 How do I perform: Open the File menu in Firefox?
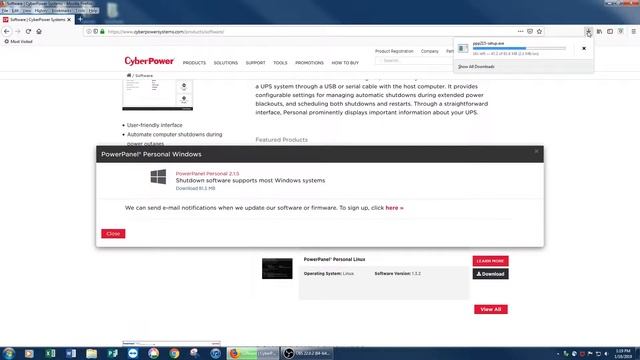coord(4,11)
